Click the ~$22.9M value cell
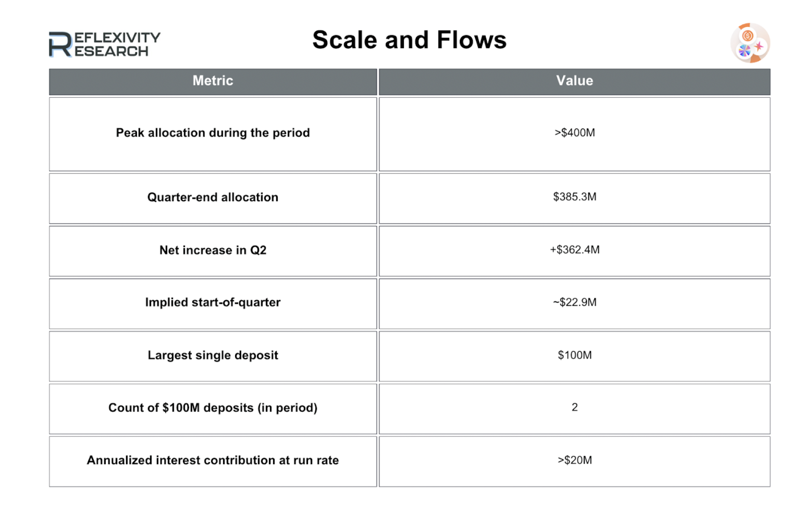 click(574, 302)
